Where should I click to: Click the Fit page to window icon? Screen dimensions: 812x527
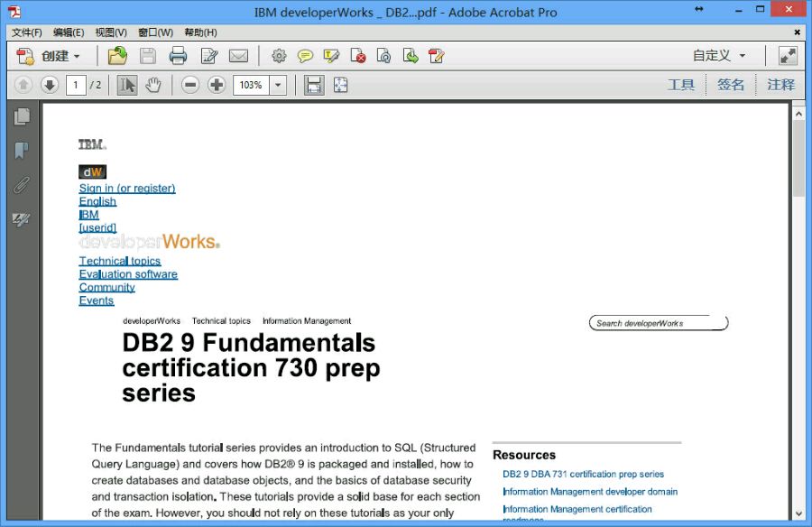(x=340, y=85)
